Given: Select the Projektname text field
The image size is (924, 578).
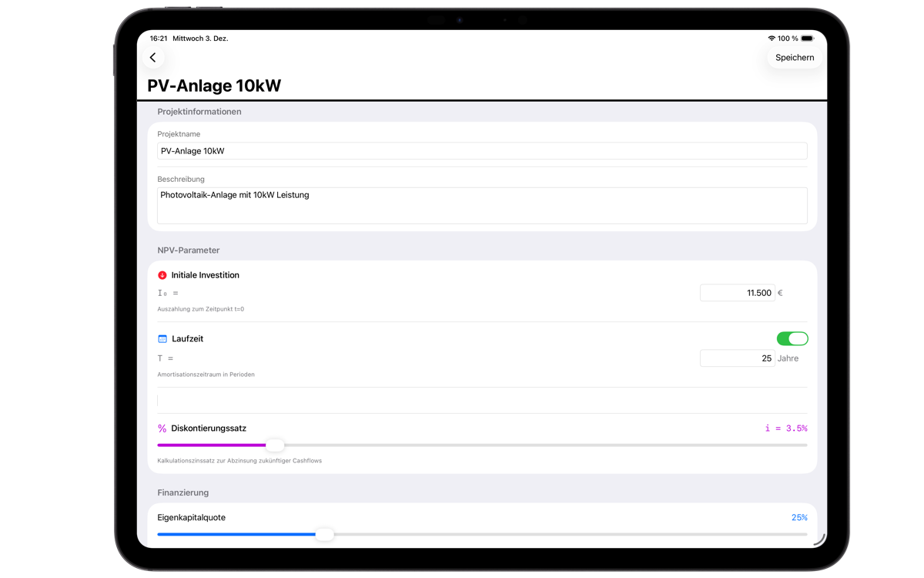Looking at the screenshot, I should pyautogui.click(x=482, y=150).
